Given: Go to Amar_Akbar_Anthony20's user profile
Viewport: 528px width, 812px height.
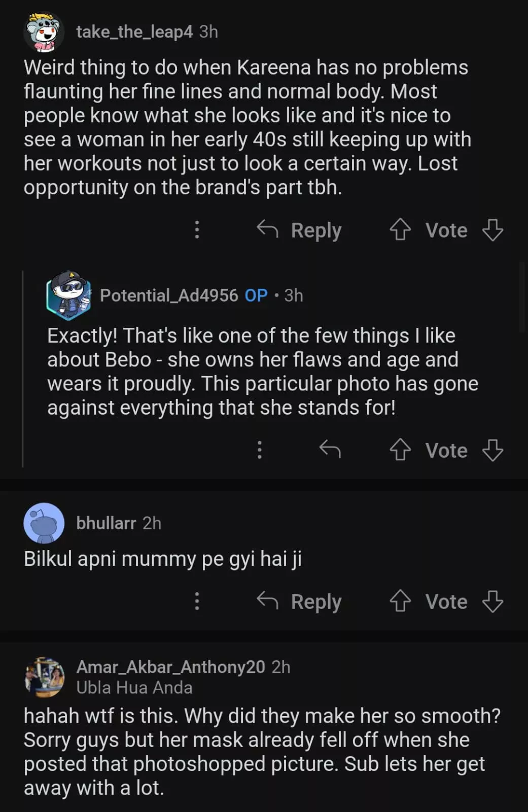Looking at the screenshot, I should tap(170, 667).
